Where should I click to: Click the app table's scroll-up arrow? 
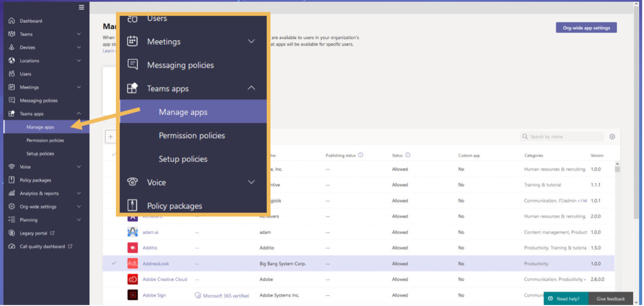coord(617,164)
